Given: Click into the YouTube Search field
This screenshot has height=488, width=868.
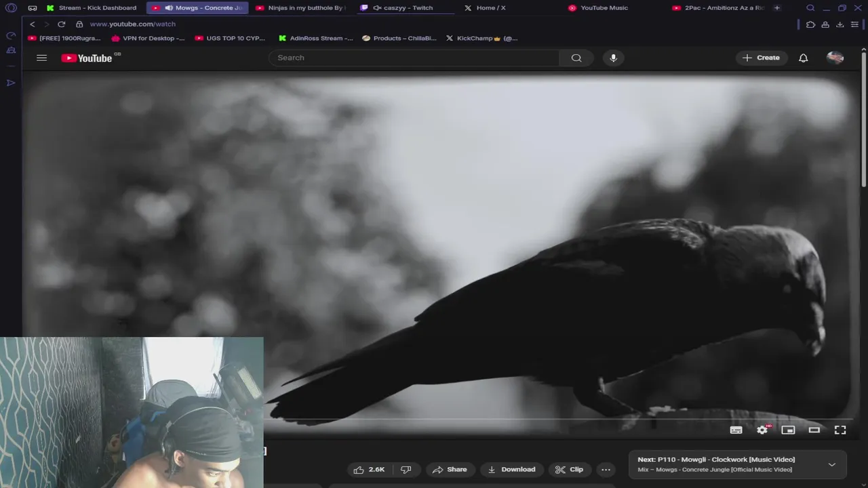Looking at the screenshot, I should click(x=414, y=58).
